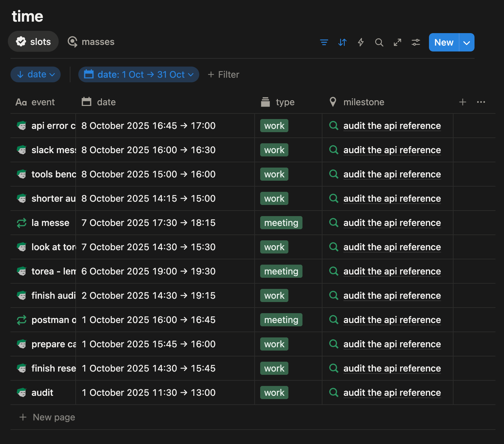Click the type column header
504x444 pixels.
(285, 102)
